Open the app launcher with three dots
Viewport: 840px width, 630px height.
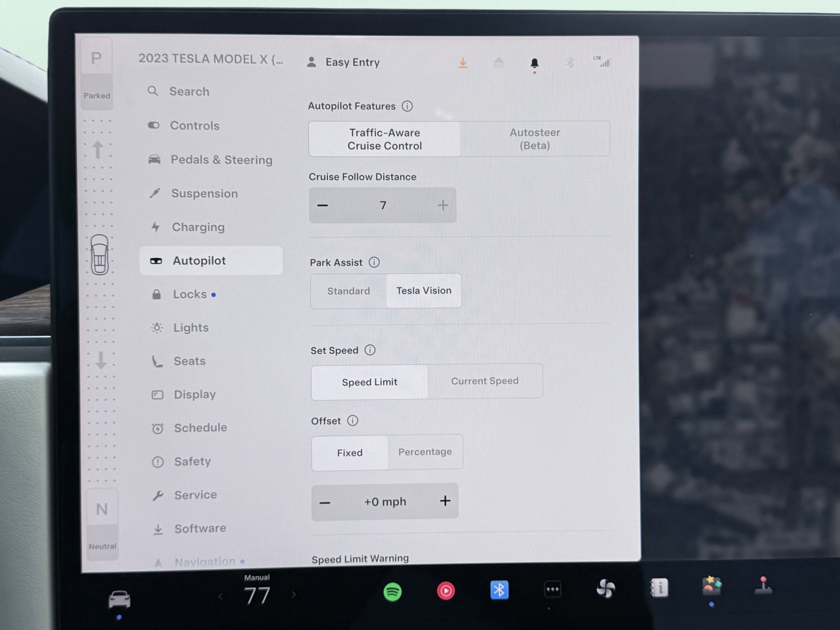point(553,589)
